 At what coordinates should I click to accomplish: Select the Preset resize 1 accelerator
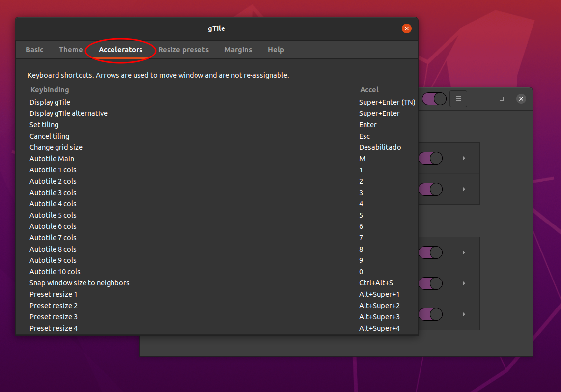point(379,294)
